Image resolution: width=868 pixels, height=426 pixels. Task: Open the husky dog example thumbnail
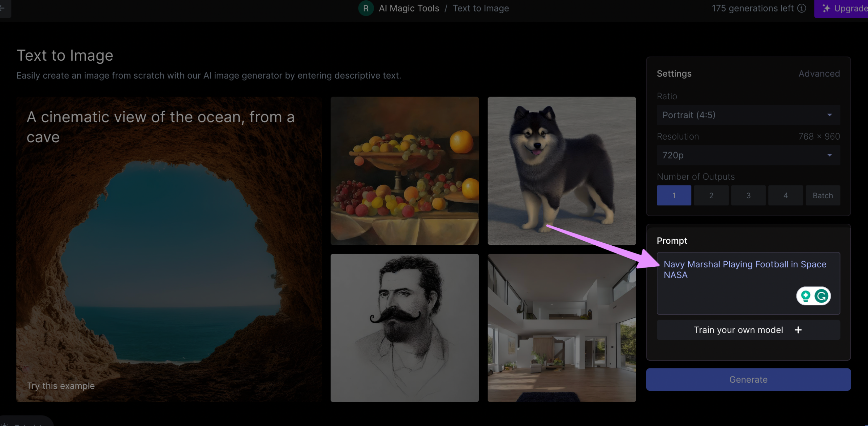coord(561,171)
